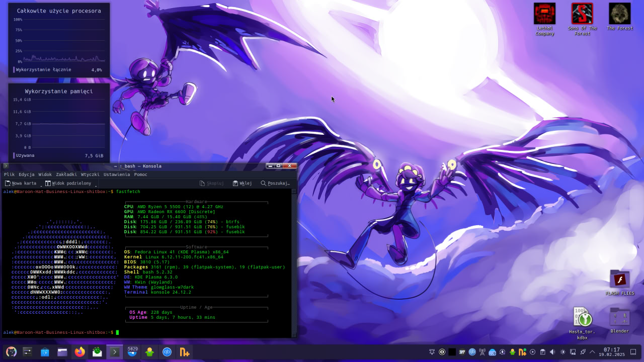Open media player tray icon
This screenshot has height=362, width=644.
[532, 352]
